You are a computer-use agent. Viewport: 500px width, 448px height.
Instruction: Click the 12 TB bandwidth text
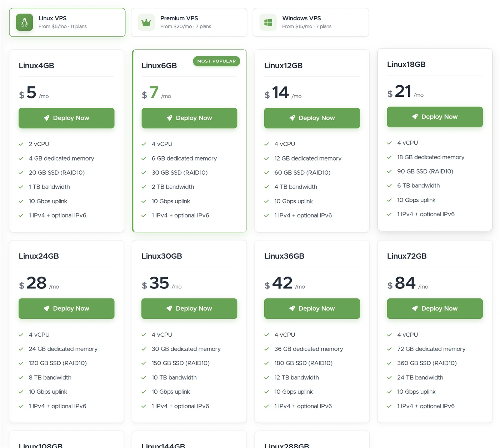(x=297, y=378)
